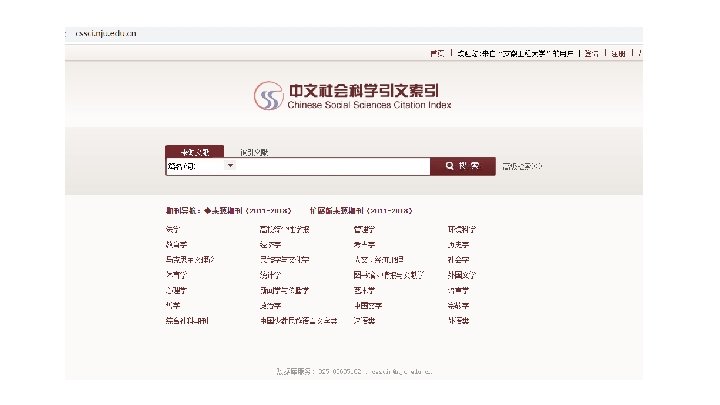Open the 图书馆、情报与文献学 category
This screenshot has height=405, width=720.
389,275
